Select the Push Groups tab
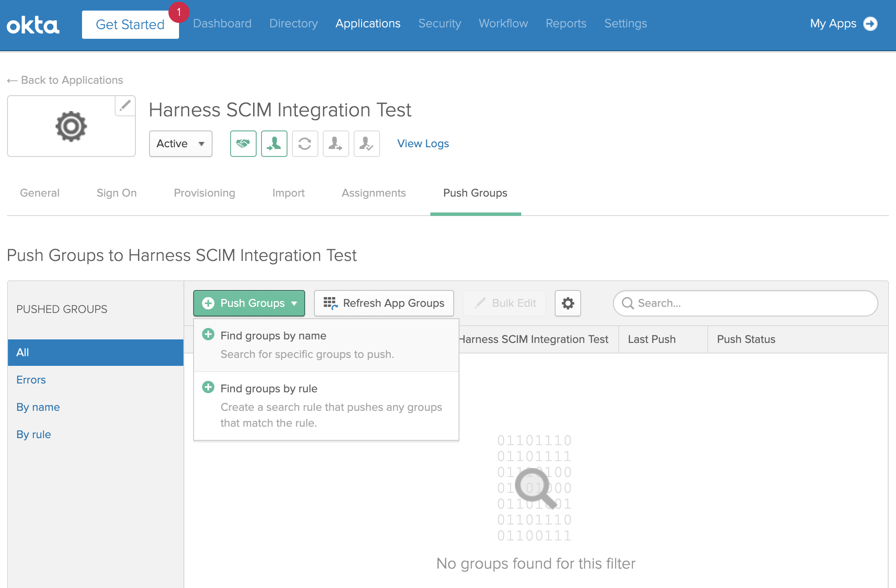 pyautogui.click(x=475, y=193)
